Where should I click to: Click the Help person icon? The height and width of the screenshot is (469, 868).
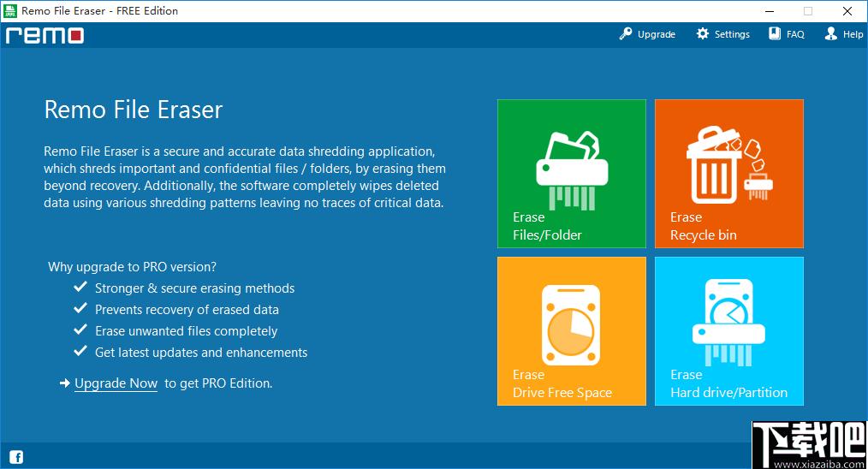(x=831, y=33)
